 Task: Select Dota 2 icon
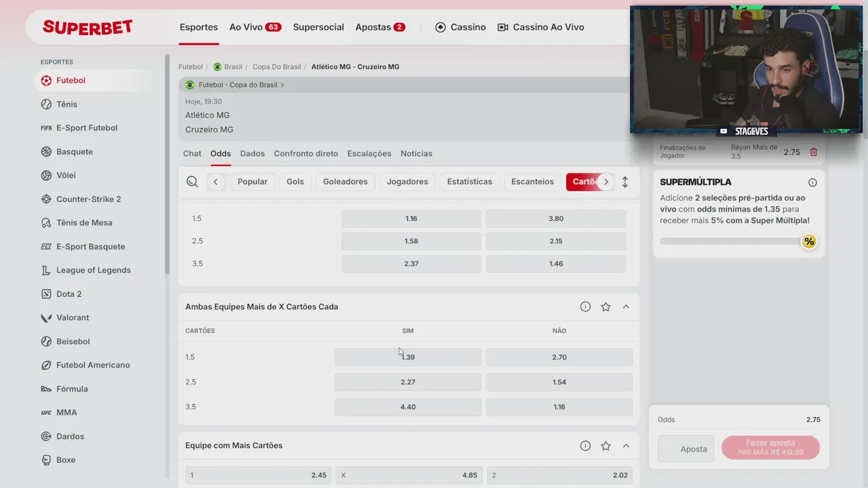click(46, 294)
